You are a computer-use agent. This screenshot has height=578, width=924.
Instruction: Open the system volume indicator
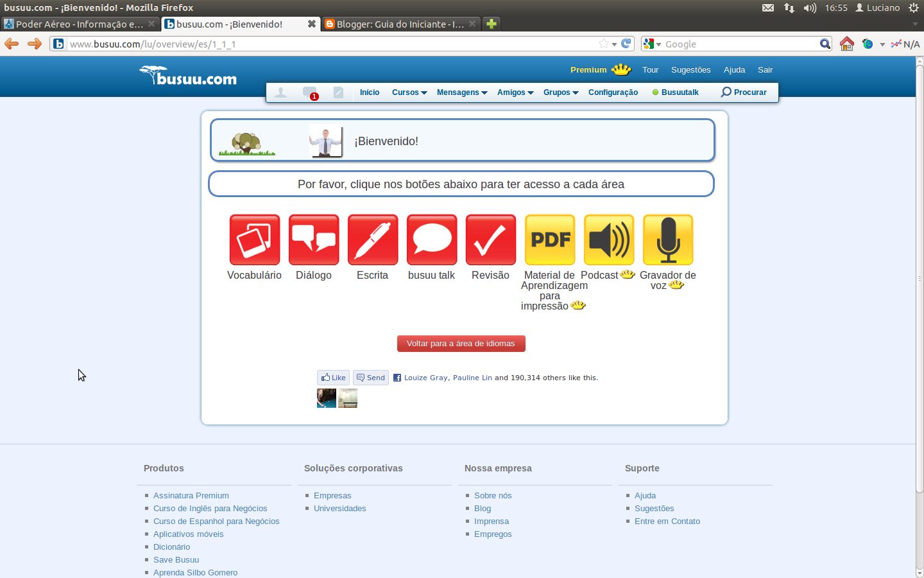click(810, 8)
